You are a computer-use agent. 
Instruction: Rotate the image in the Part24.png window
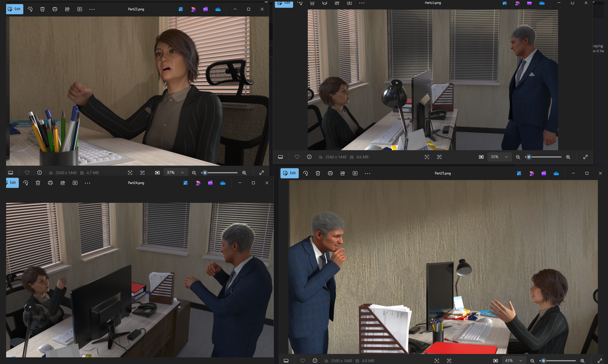26,183
